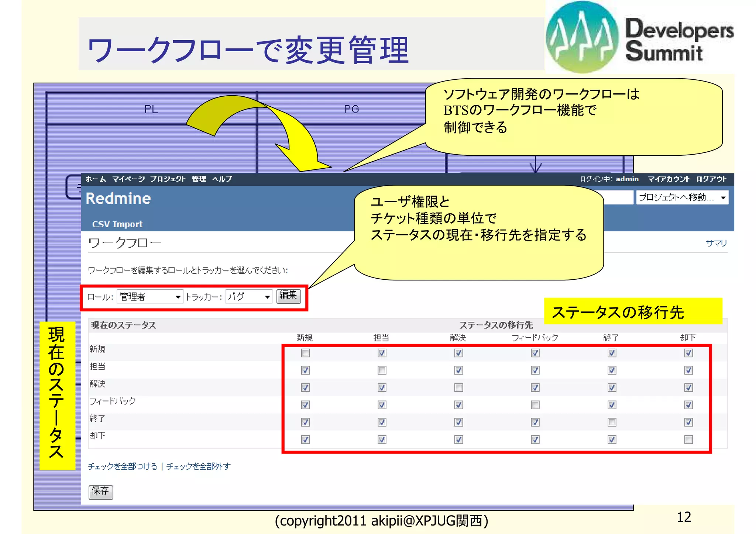
Task: Uncheck 新規 row's 終了 checkbox
Action: (612, 353)
